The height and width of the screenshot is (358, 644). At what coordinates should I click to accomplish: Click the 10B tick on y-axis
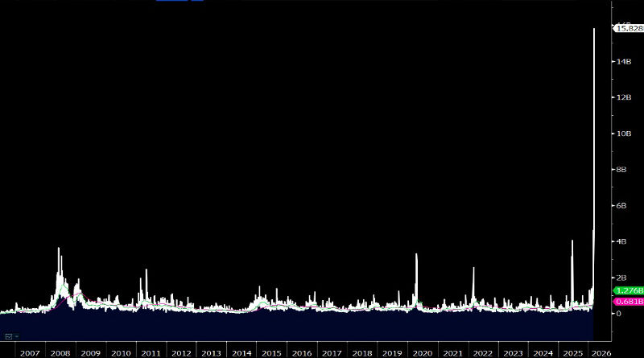tap(624, 134)
